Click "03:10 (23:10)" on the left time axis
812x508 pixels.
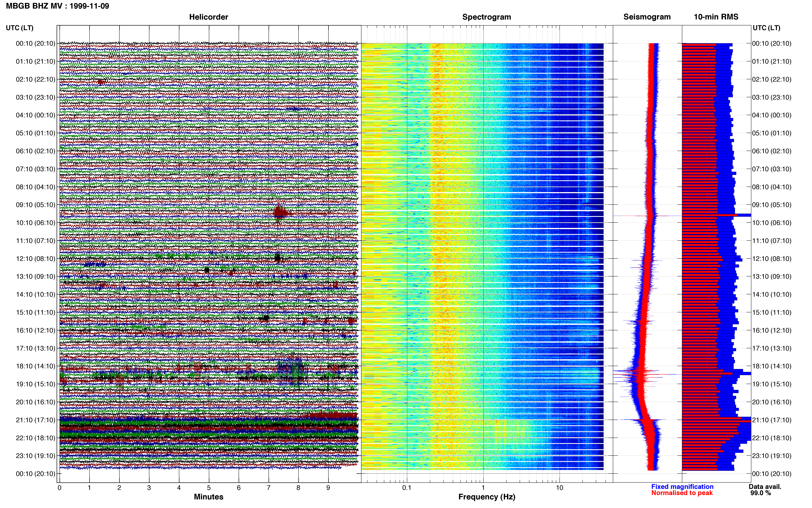pos(36,97)
